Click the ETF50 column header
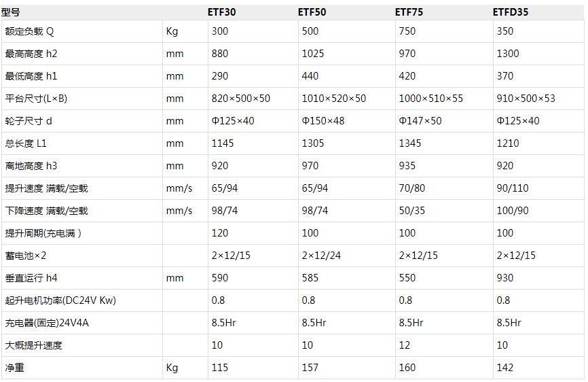588x382 pixels. [312, 12]
